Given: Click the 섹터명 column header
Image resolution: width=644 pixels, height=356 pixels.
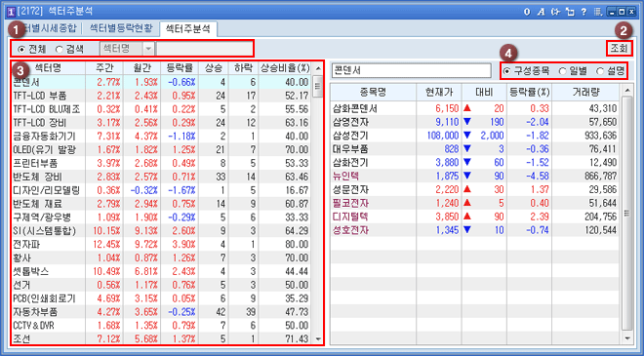Looking at the screenshot, I should coord(48,68).
